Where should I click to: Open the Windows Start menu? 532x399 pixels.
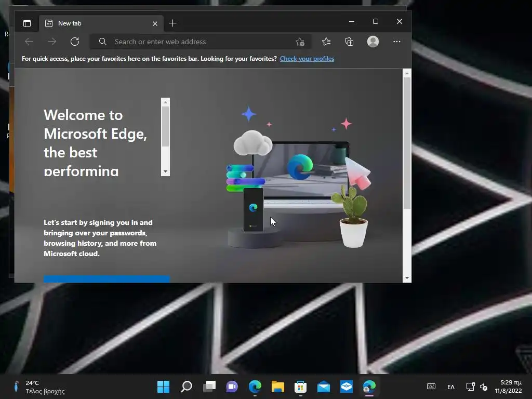pyautogui.click(x=163, y=387)
